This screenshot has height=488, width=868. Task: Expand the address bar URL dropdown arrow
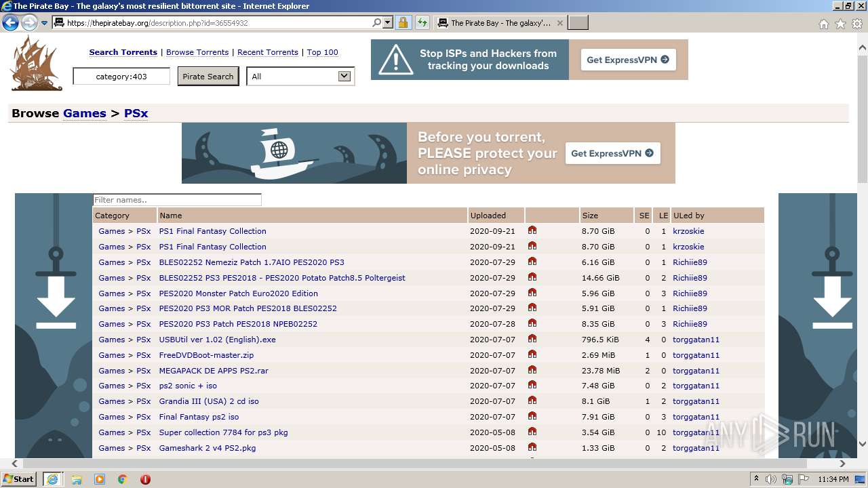tap(388, 22)
